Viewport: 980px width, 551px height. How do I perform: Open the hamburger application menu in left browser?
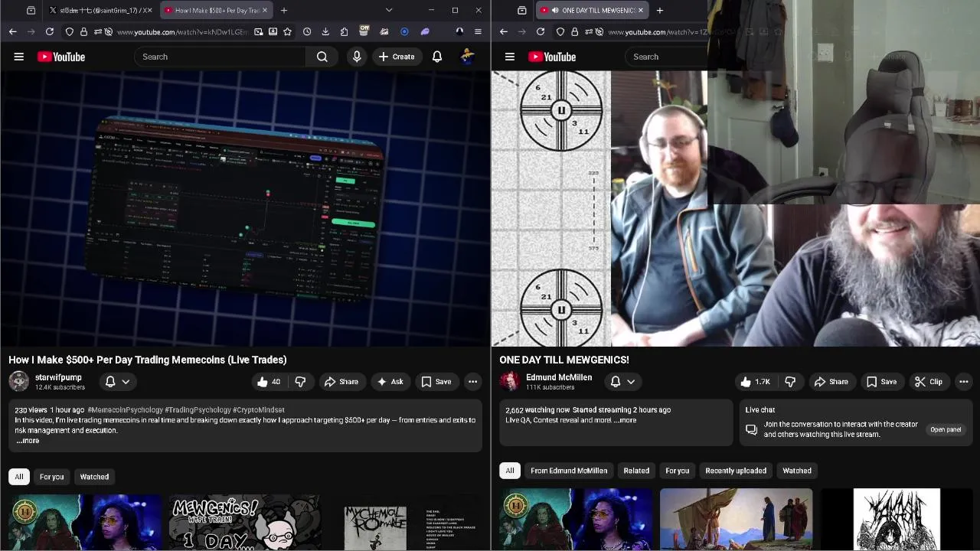tap(478, 31)
